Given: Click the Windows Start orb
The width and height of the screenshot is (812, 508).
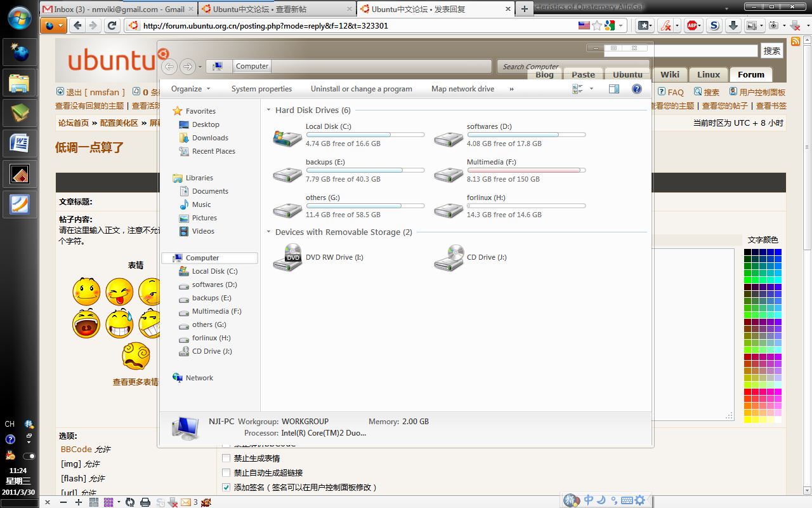Looking at the screenshot, I should [x=18, y=18].
